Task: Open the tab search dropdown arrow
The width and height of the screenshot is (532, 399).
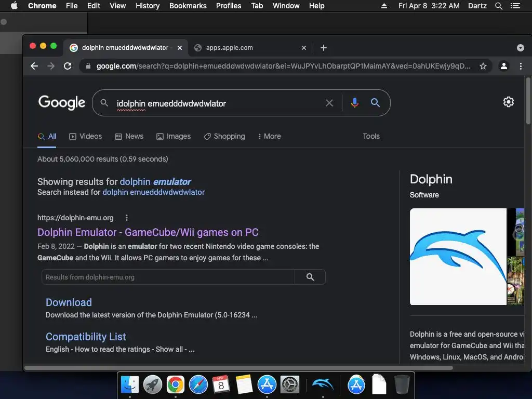Action: tap(520, 48)
